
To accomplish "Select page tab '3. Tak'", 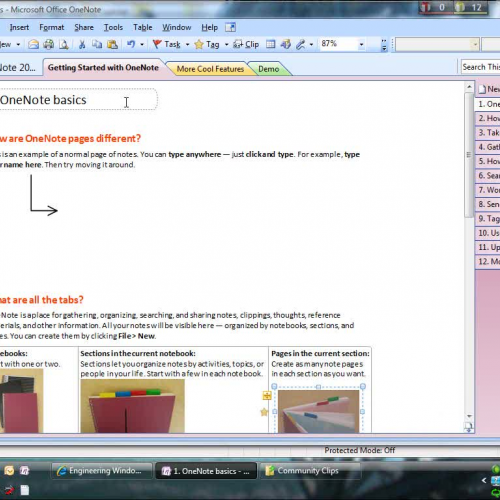I will point(488,133).
